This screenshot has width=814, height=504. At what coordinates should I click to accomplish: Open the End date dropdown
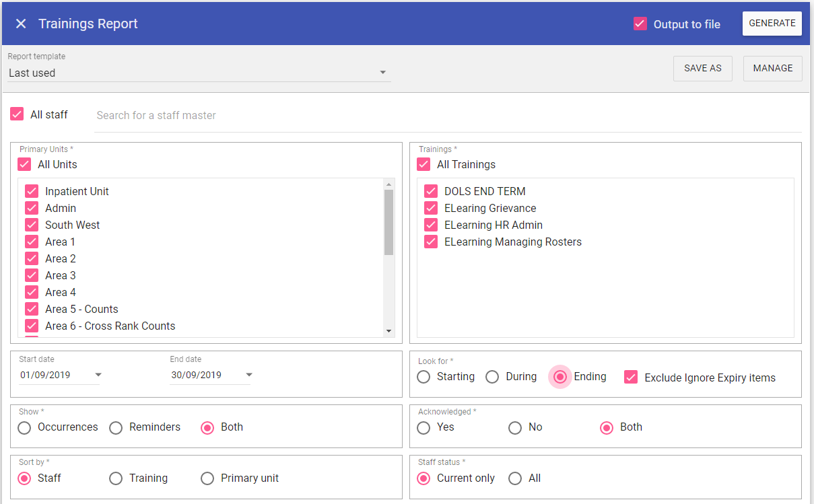point(249,375)
